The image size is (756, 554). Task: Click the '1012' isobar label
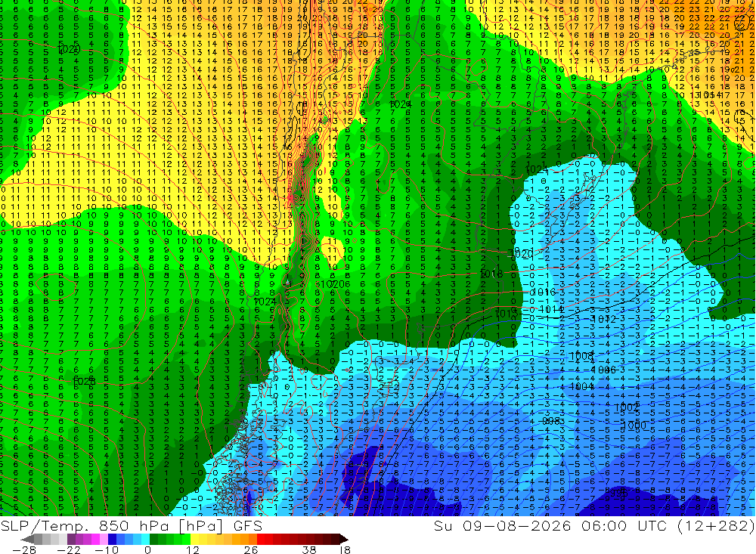tap(604, 319)
